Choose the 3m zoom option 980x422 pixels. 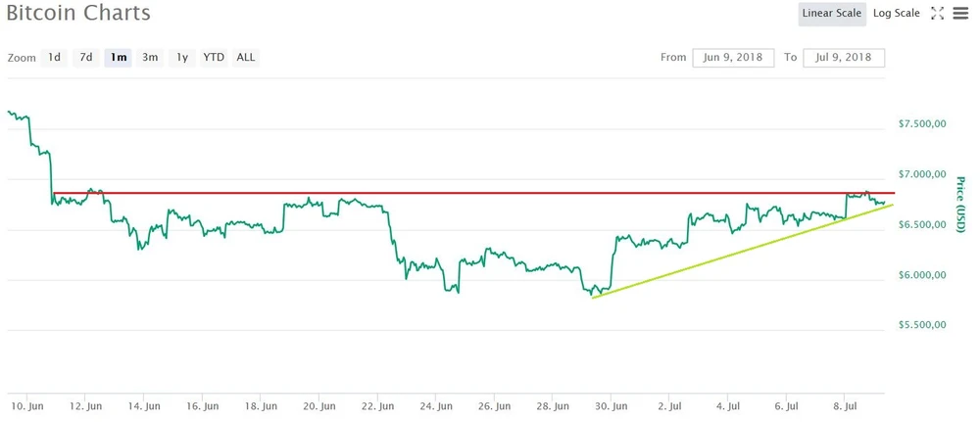150,58
